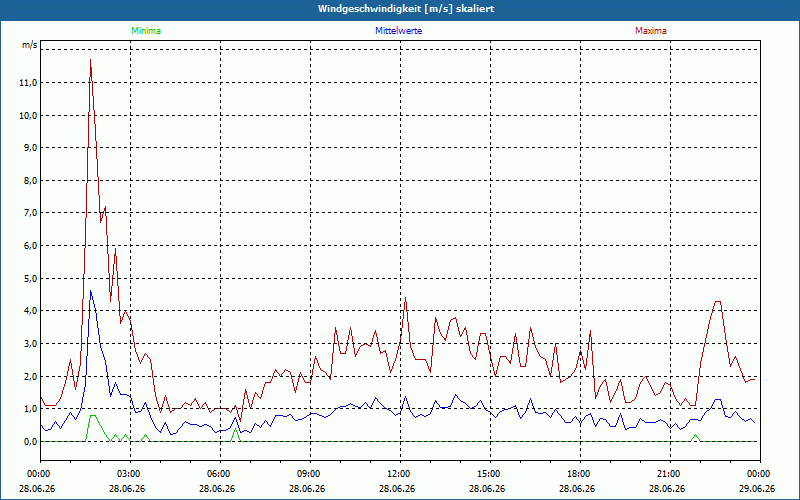Image resolution: width=800 pixels, height=500 pixels.
Task: Click the 09:00 time axis label
Action: point(310,474)
